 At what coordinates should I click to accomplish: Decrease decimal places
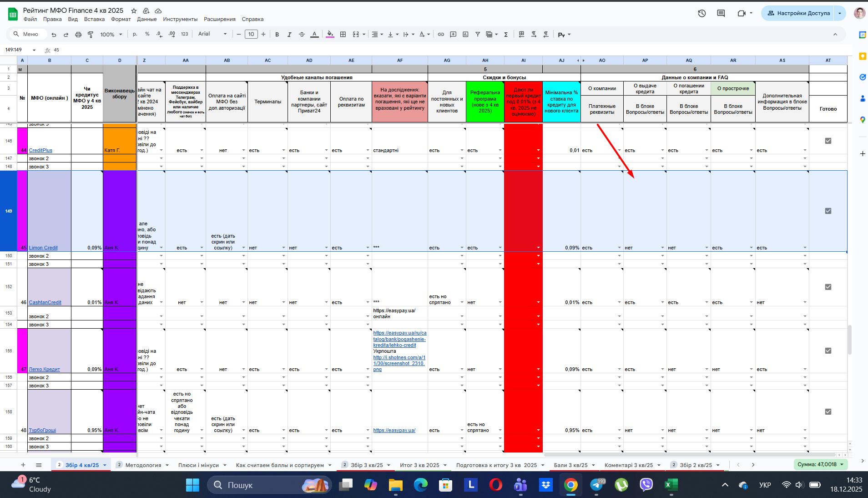pyautogui.click(x=159, y=34)
